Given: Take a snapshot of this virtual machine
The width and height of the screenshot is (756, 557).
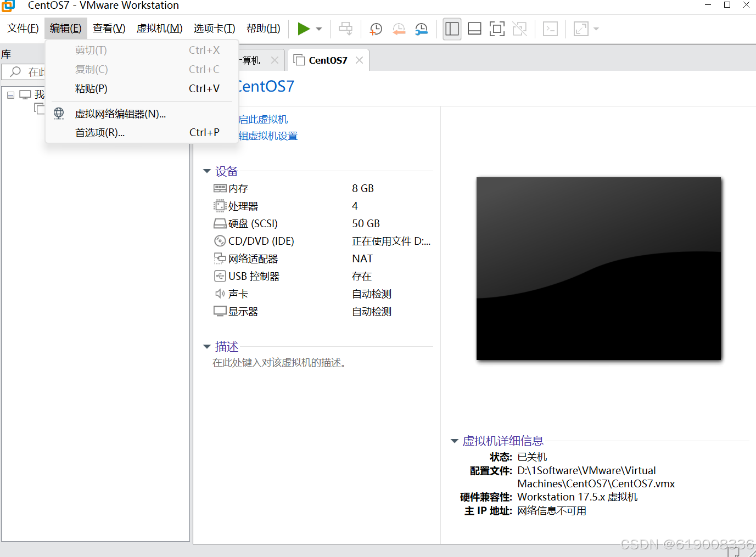Looking at the screenshot, I should click(x=376, y=29).
